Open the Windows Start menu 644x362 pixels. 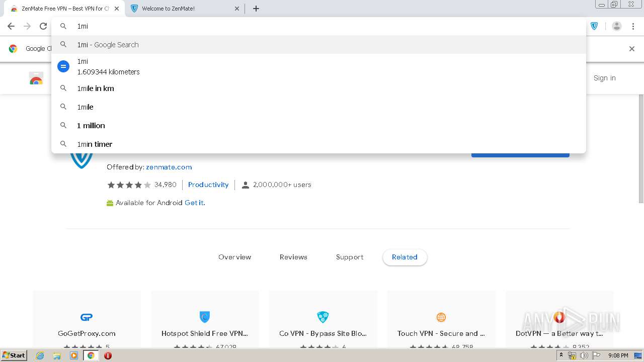click(14, 355)
